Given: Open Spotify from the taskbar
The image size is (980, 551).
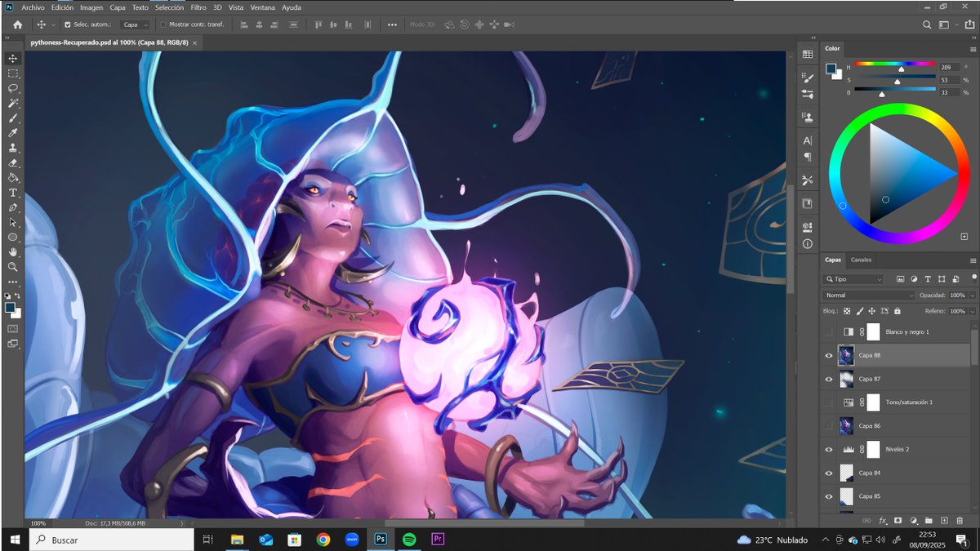Looking at the screenshot, I should click(x=408, y=540).
